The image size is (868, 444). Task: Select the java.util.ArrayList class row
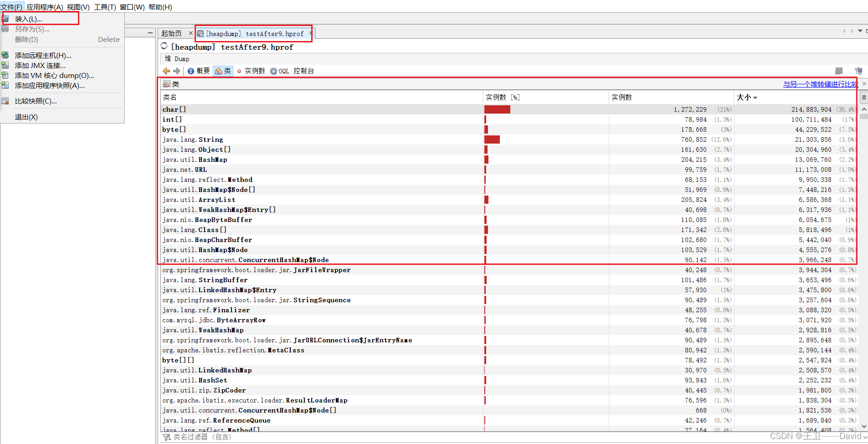click(x=509, y=200)
